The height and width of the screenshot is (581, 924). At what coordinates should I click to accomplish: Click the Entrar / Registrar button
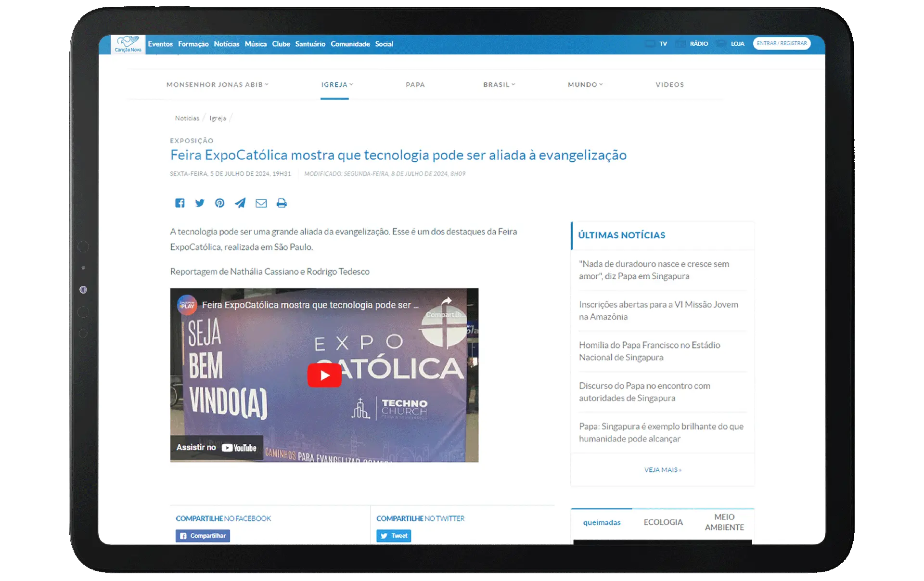782,43
